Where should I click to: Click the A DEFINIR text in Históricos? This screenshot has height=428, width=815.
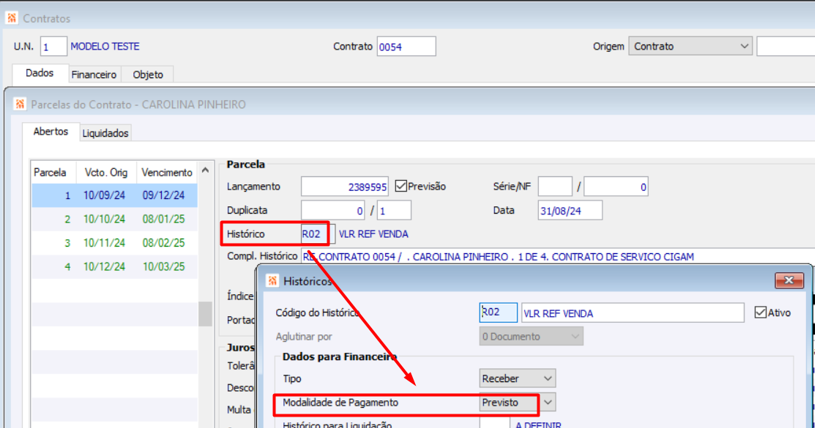click(x=538, y=424)
